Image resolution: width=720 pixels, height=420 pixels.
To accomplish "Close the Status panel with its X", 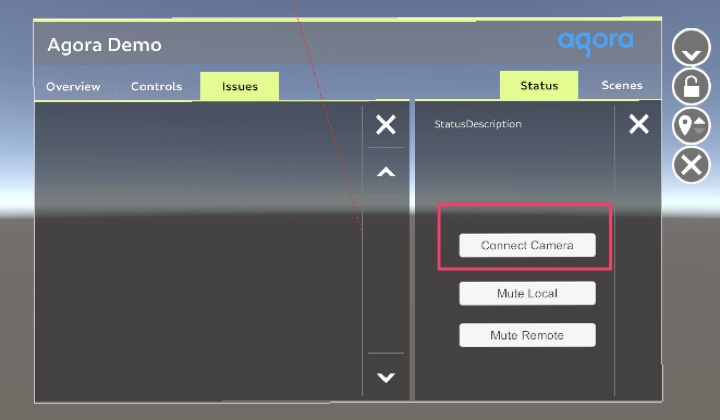I will [639, 124].
